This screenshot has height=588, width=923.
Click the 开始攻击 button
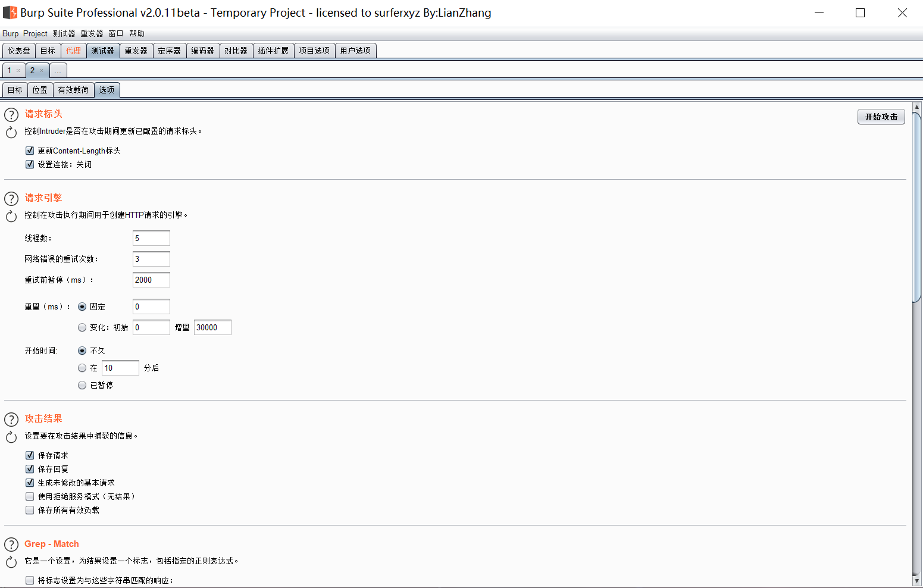click(881, 117)
